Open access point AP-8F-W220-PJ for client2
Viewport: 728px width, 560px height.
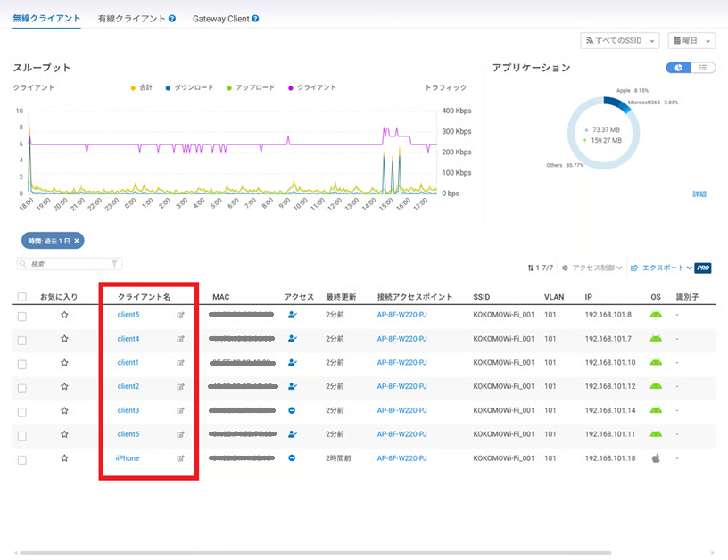(401, 386)
